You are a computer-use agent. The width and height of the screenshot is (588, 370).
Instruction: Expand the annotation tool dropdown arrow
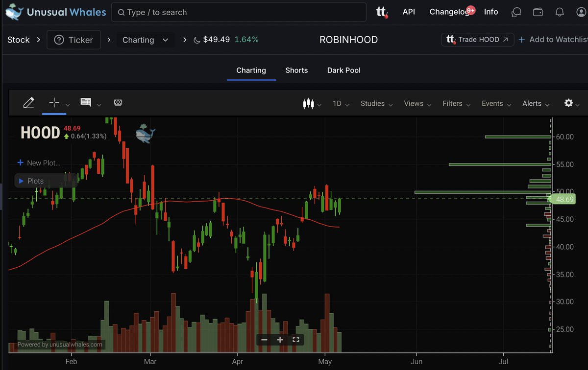[99, 105]
